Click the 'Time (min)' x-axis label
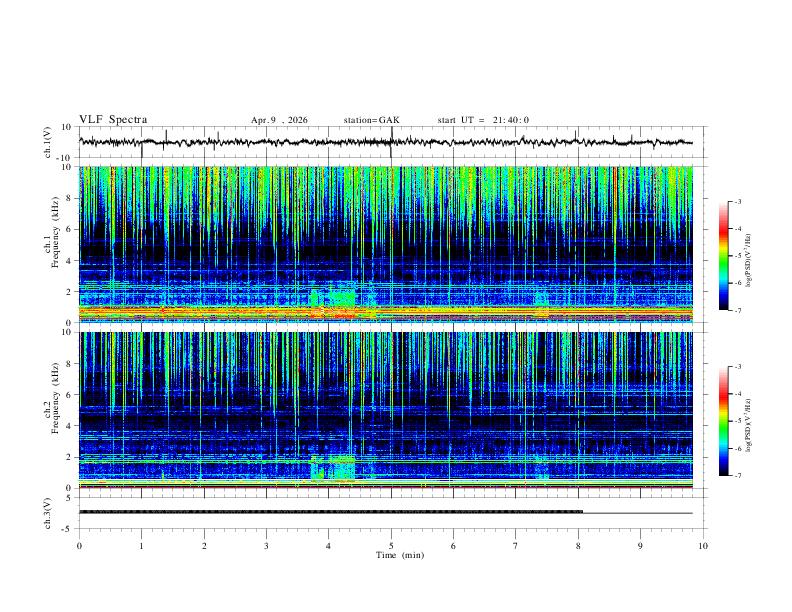Viewport: 792px width, 612px height. [400, 555]
